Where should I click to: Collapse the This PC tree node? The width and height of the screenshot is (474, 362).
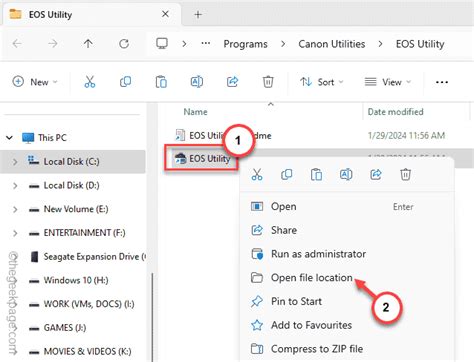(x=9, y=137)
